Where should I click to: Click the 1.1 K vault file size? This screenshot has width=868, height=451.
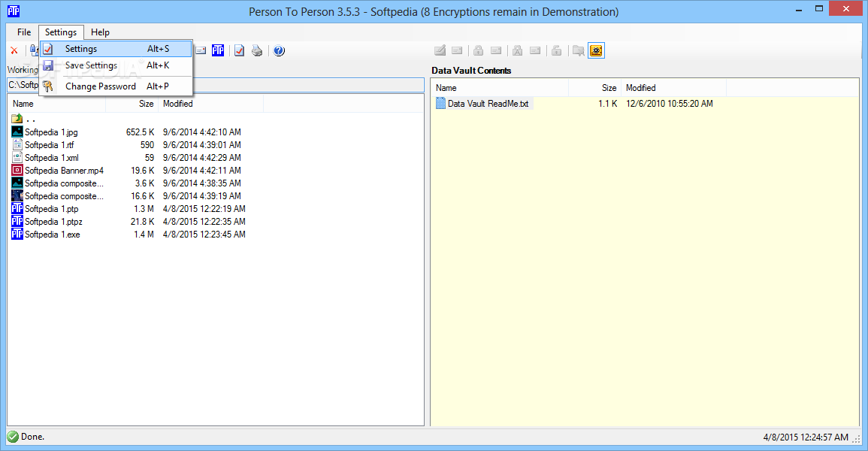pos(608,103)
